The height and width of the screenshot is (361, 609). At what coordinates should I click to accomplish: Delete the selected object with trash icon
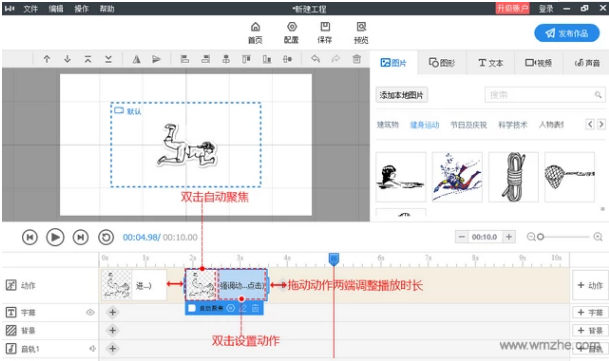(x=357, y=59)
